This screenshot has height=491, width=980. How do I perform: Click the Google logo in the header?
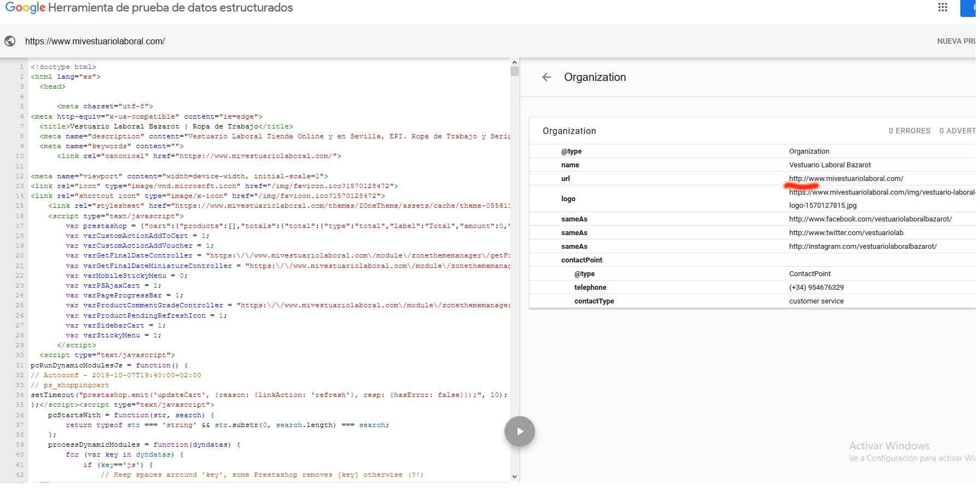click(x=25, y=8)
